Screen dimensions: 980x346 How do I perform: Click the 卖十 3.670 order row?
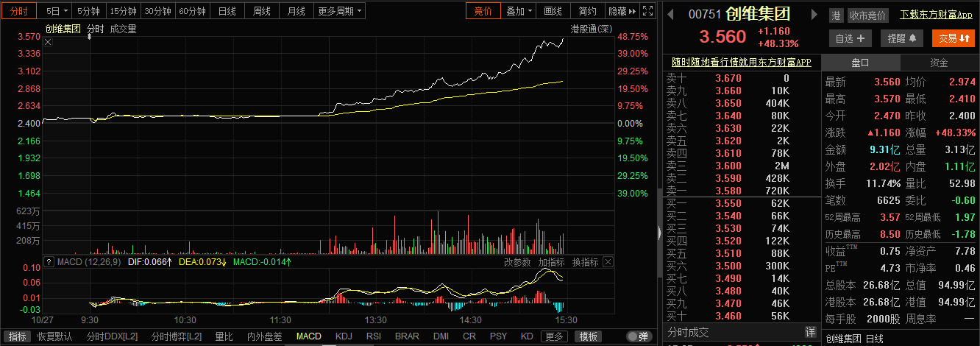pyautogui.click(x=742, y=78)
